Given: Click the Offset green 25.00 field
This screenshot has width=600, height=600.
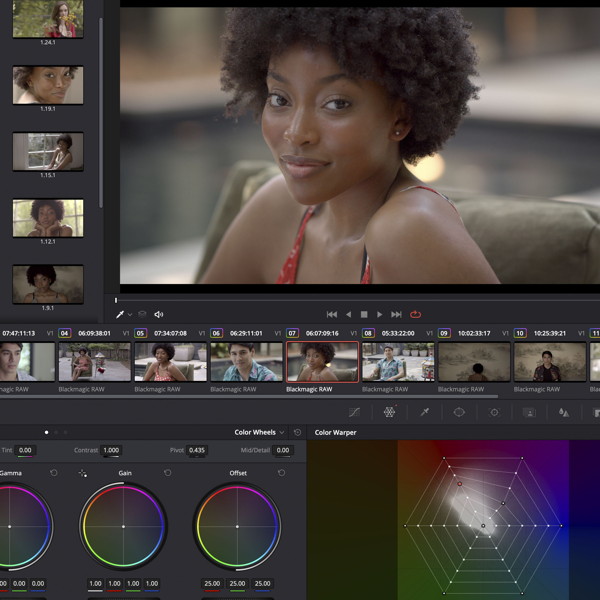Looking at the screenshot, I should tap(237, 584).
